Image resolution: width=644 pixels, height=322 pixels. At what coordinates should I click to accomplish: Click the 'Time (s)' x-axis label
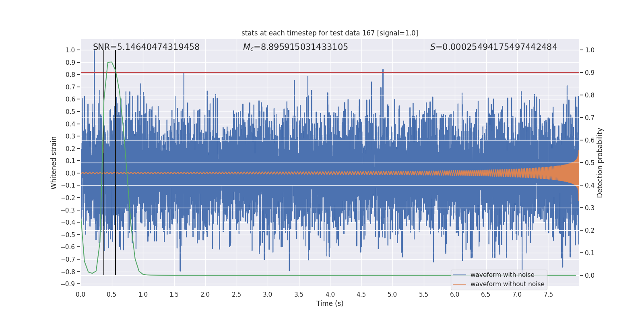tap(330, 303)
